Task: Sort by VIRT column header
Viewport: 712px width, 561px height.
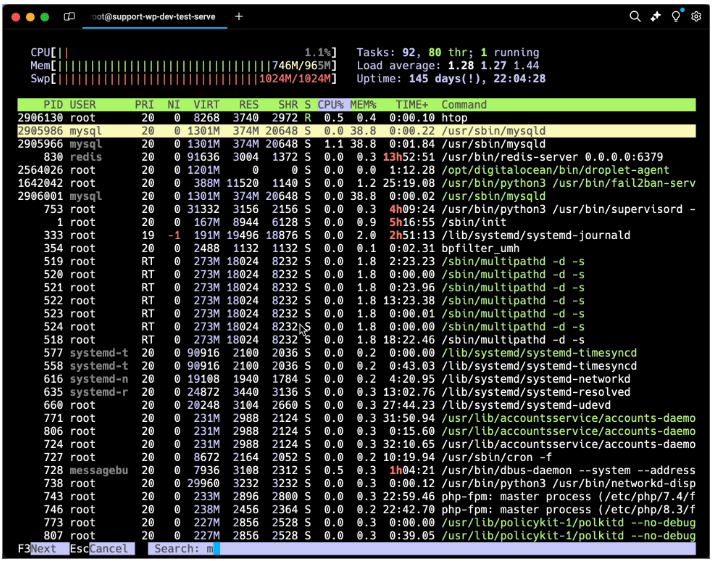Action: coord(206,105)
